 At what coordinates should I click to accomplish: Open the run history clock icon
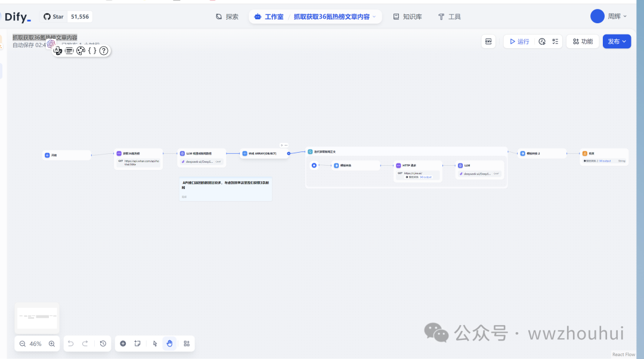(x=542, y=41)
